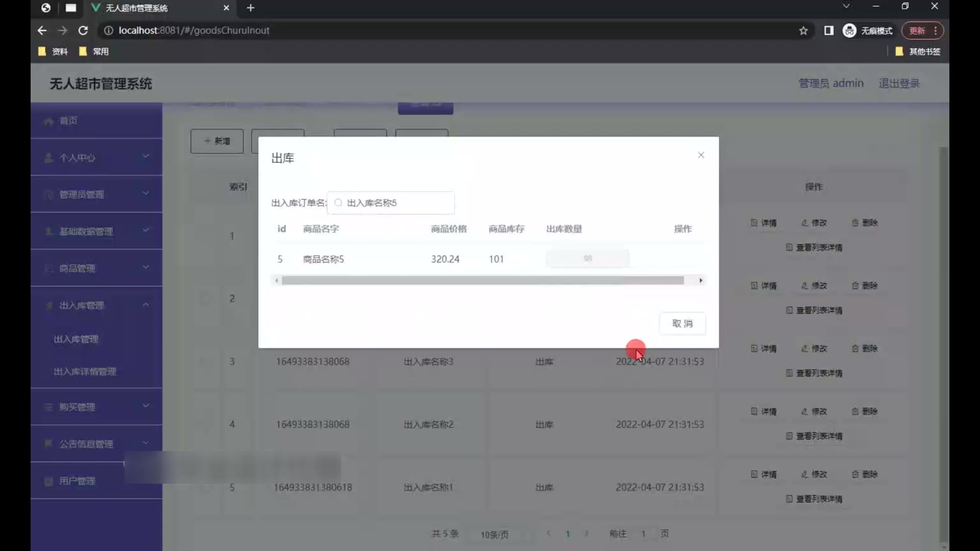Bookmark this page using the star icon
This screenshot has height=551, width=980.
[x=803, y=31]
